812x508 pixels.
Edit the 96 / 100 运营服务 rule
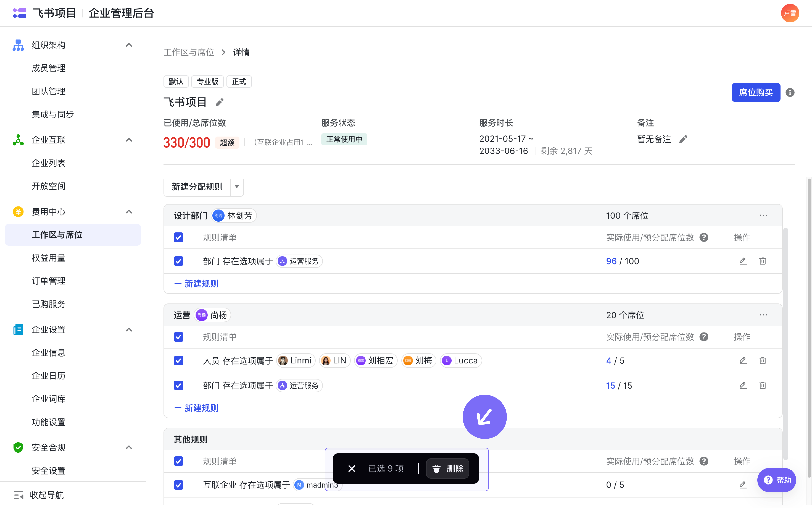point(743,261)
